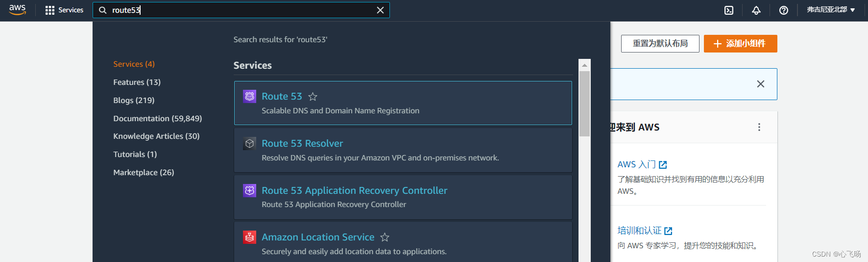Click the Amazon Location Service icon
868x262 pixels.
click(x=250, y=237)
